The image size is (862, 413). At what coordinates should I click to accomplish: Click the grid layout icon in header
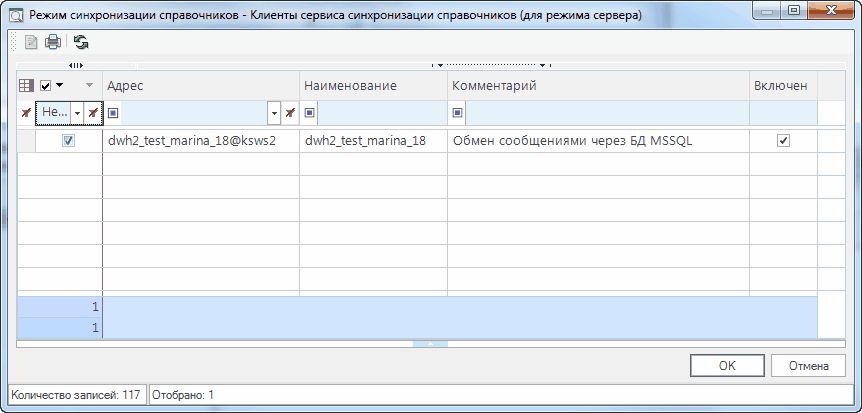click(x=27, y=86)
